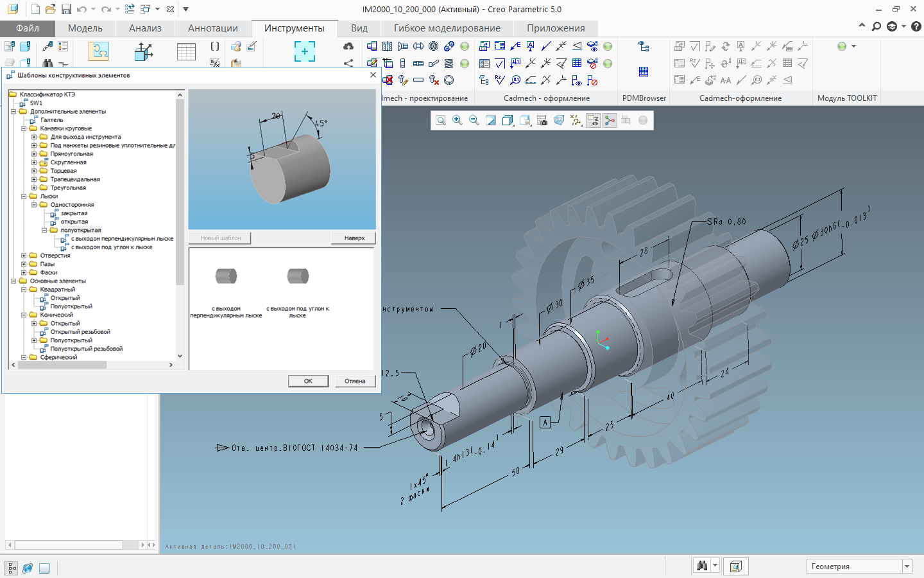The width and height of the screenshot is (924, 578).
Task: Click the Zoom In icon in graphics toolbar
Action: tap(458, 121)
